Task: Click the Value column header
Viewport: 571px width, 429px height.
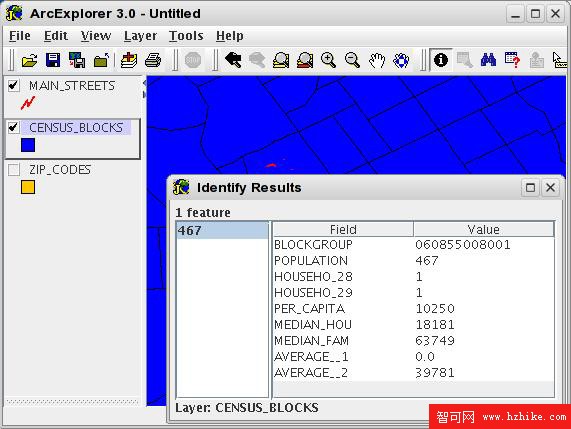Action: tap(484, 229)
